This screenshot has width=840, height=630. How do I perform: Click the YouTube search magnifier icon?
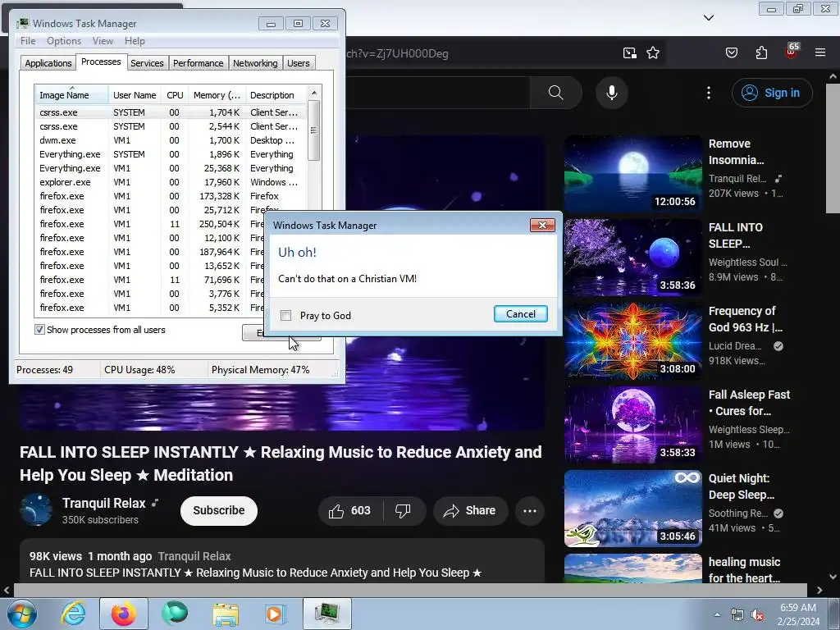pyautogui.click(x=555, y=93)
